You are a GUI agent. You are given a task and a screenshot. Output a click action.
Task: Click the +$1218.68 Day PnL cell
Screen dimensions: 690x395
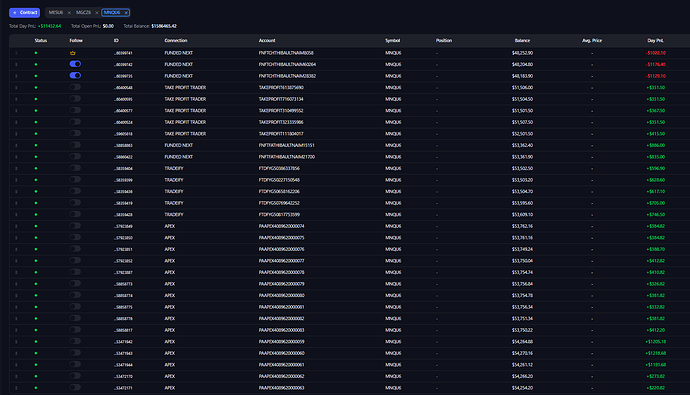click(656, 353)
